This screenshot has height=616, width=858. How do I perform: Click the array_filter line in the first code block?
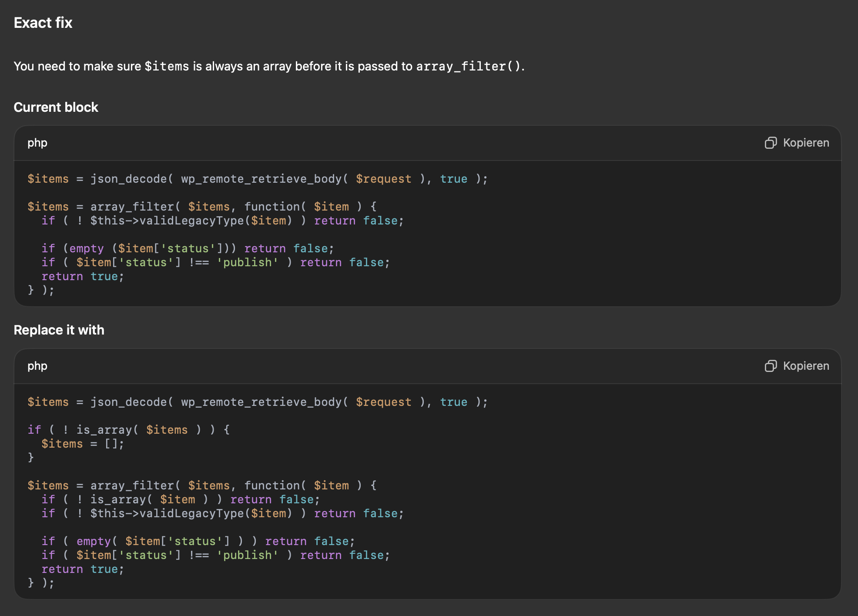(202, 207)
